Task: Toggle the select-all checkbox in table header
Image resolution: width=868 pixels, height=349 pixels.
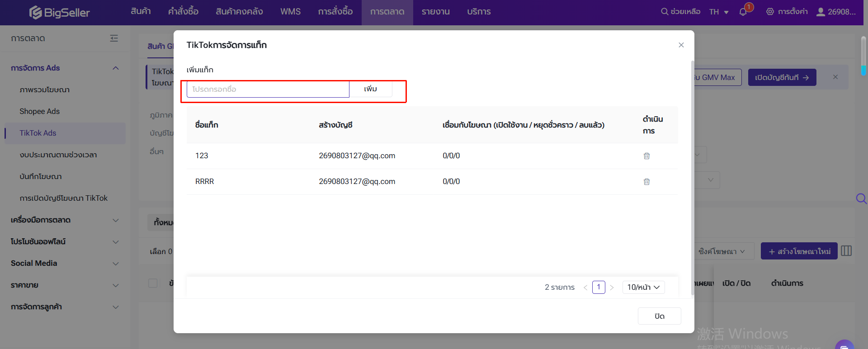Action: pyautogui.click(x=153, y=283)
